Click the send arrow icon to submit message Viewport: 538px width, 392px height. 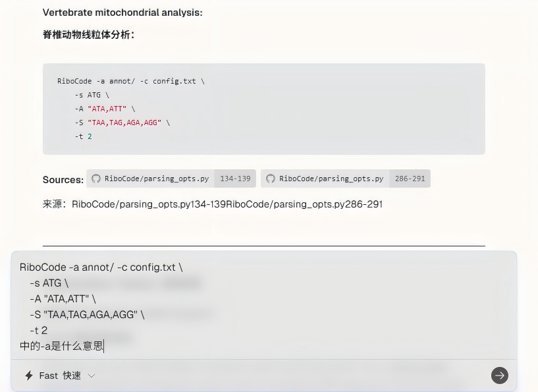500,376
